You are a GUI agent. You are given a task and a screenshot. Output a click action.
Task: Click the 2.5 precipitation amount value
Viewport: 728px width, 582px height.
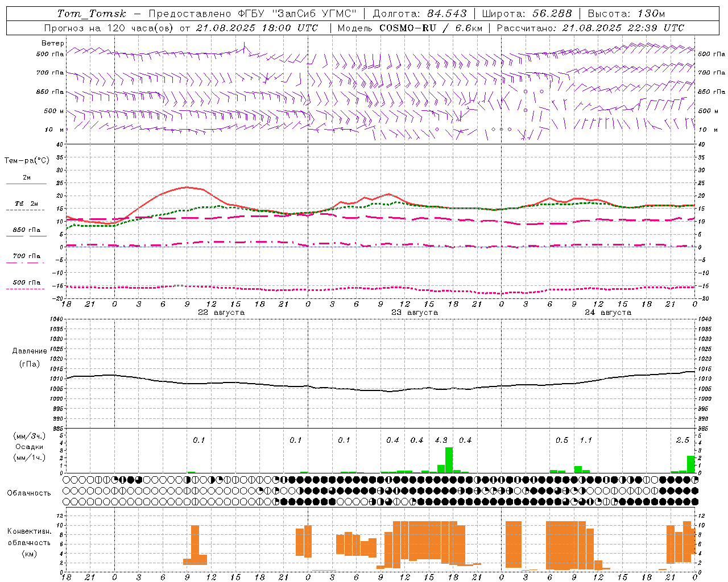pyautogui.click(x=682, y=440)
